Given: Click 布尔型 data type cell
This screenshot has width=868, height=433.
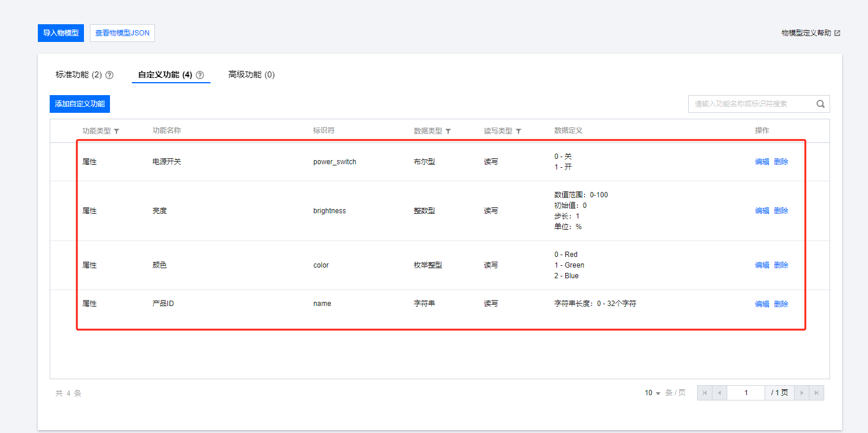Looking at the screenshot, I should pos(425,162).
